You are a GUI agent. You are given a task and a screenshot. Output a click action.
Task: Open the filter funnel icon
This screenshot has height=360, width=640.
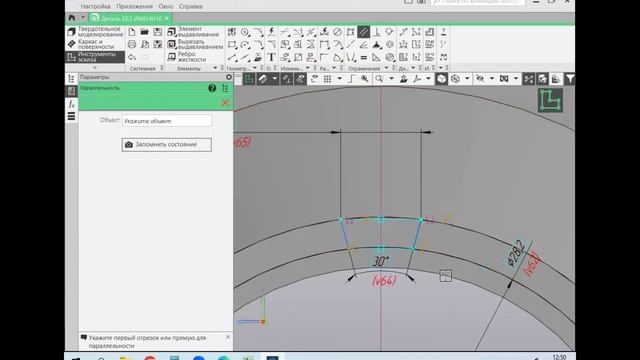coord(570,79)
